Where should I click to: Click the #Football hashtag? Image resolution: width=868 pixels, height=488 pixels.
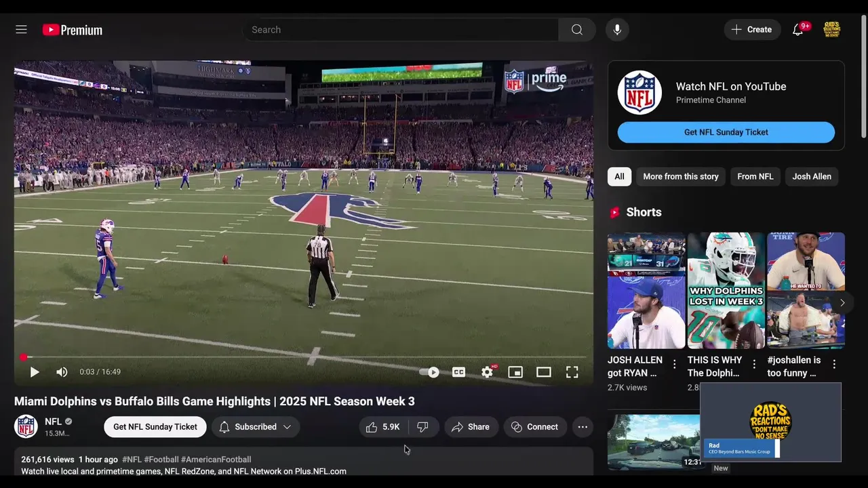[161, 460]
